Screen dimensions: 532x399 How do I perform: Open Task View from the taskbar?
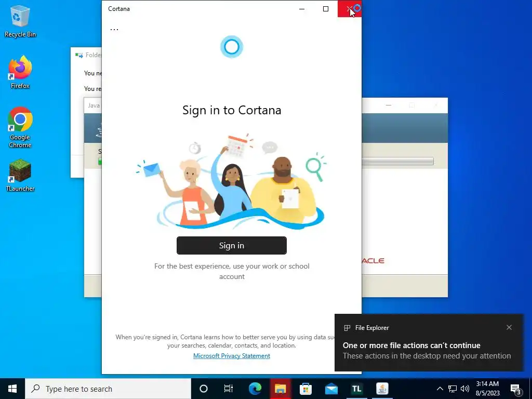pyautogui.click(x=229, y=389)
